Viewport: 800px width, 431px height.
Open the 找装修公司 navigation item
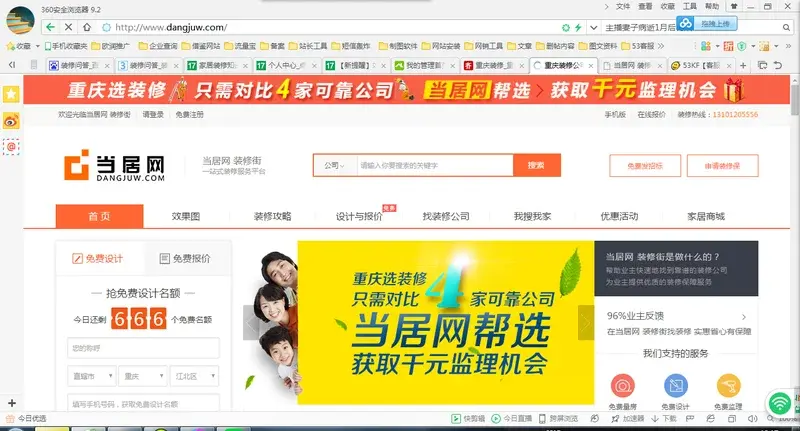click(446, 216)
